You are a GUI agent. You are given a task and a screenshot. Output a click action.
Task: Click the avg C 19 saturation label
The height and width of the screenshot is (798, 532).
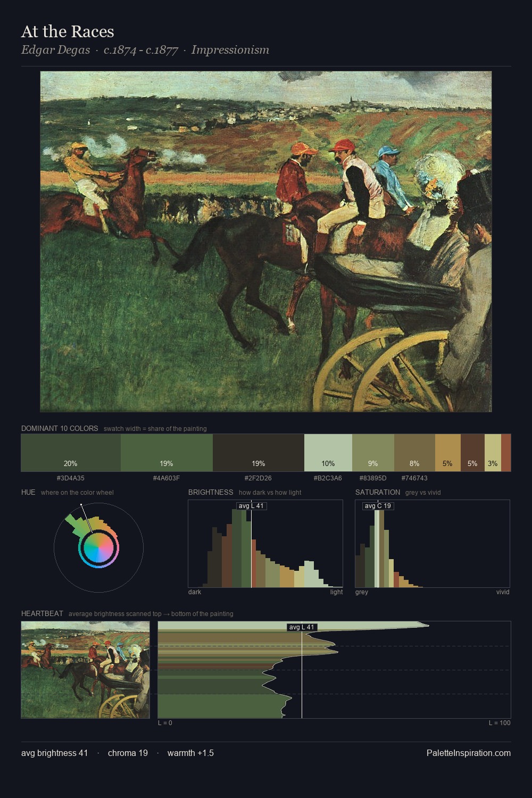pyautogui.click(x=378, y=506)
